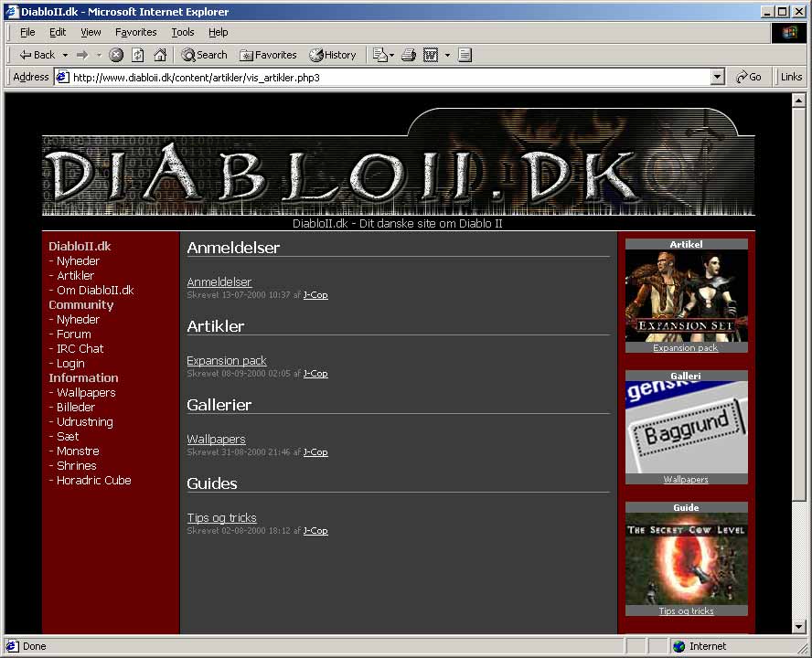Viewport: 812px width, 658px height.
Task: Open Expansion pack caption link under Artikel
Action: coord(685,348)
